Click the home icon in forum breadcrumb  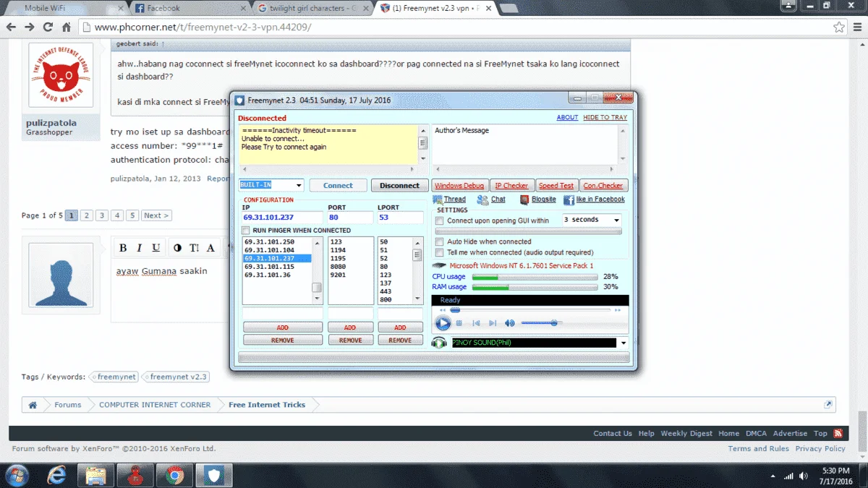click(33, 405)
